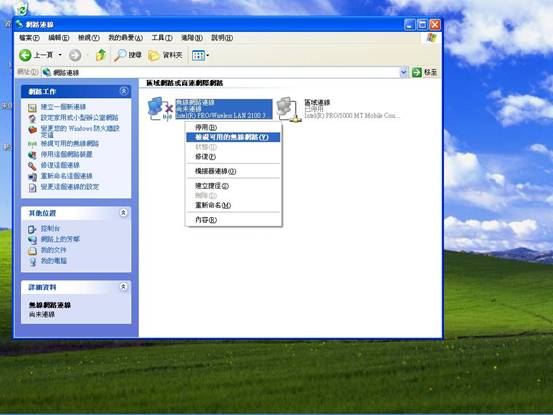553x415 pixels.
Task: Select the wireless connection icon with purple X
Action: pos(160,109)
